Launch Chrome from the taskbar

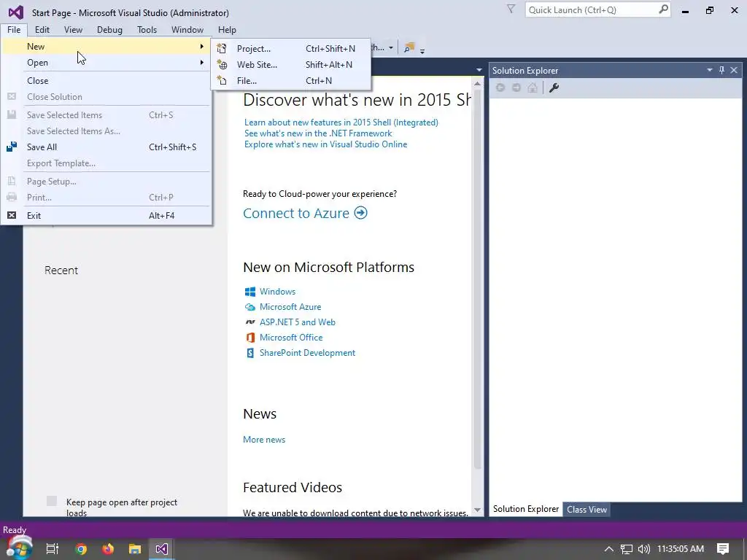pyautogui.click(x=81, y=549)
